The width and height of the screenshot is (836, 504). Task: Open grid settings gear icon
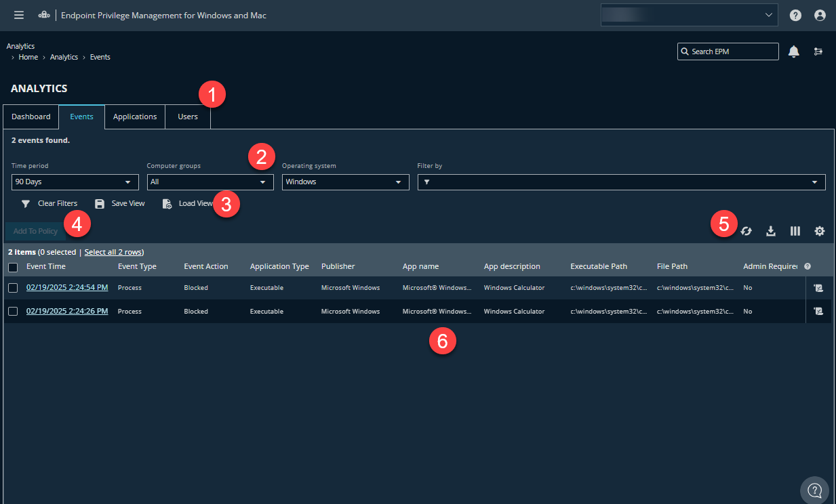[x=820, y=231]
